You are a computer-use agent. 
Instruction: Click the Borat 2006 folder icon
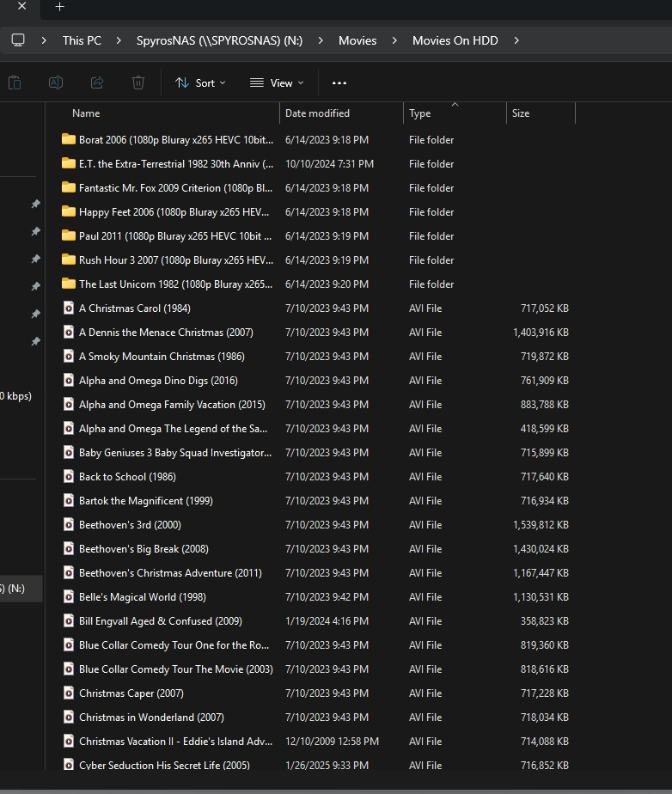tap(69, 139)
